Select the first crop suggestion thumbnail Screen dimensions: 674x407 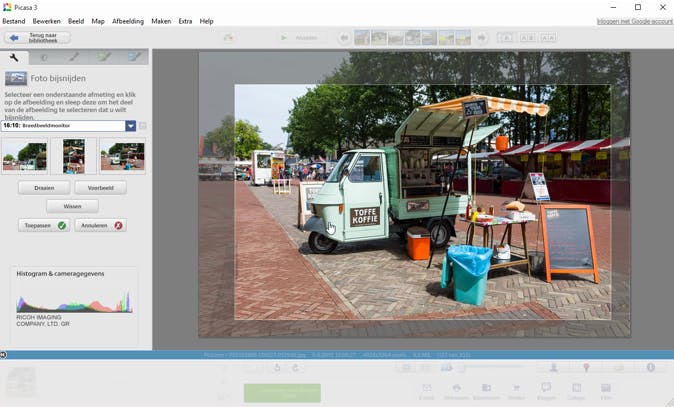tap(25, 156)
